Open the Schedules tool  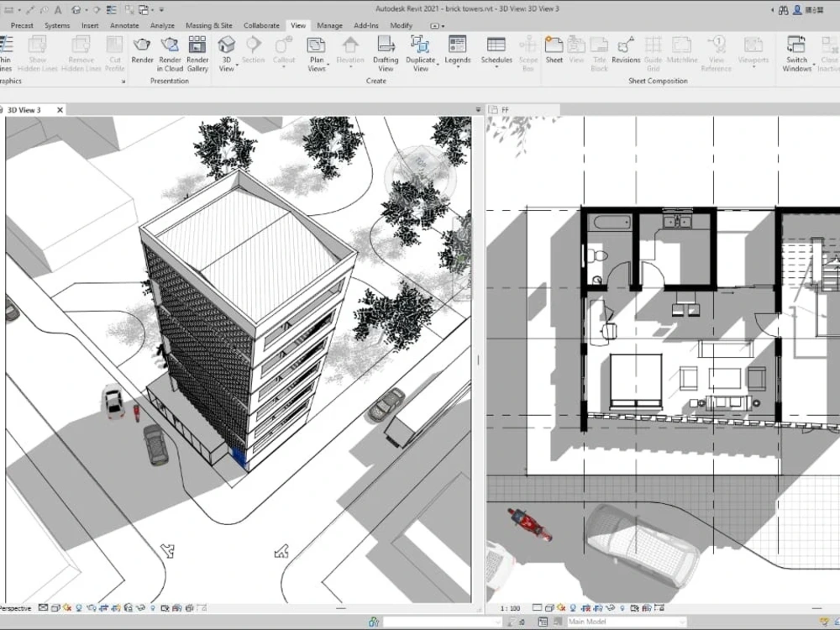pos(496,52)
